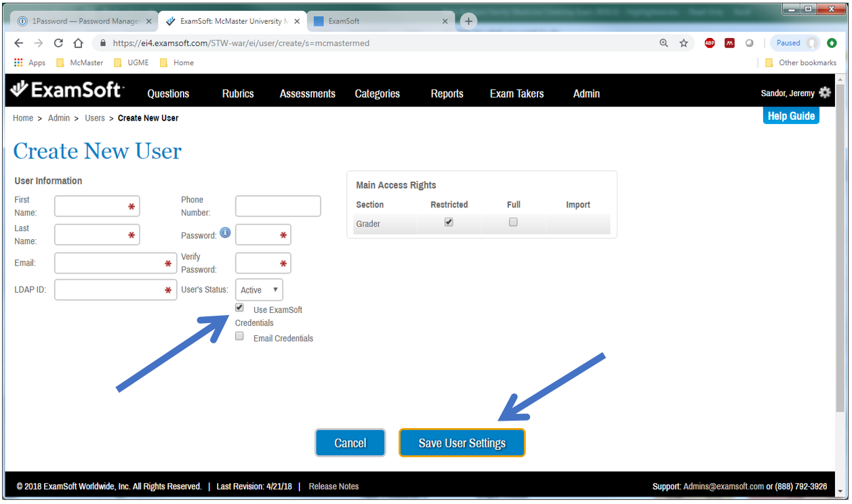
Task: Click the Paused profile button
Action: click(794, 43)
